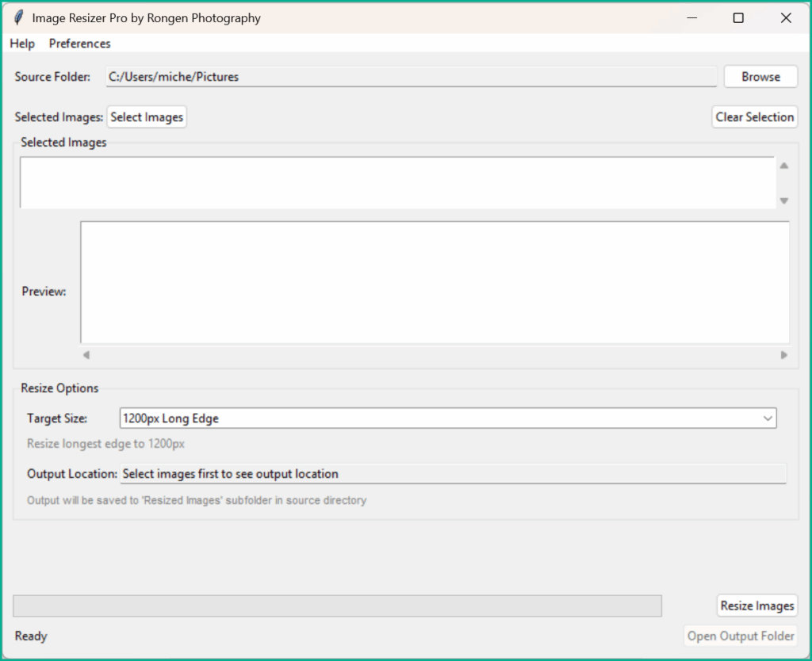Open the Help menu

(22, 44)
